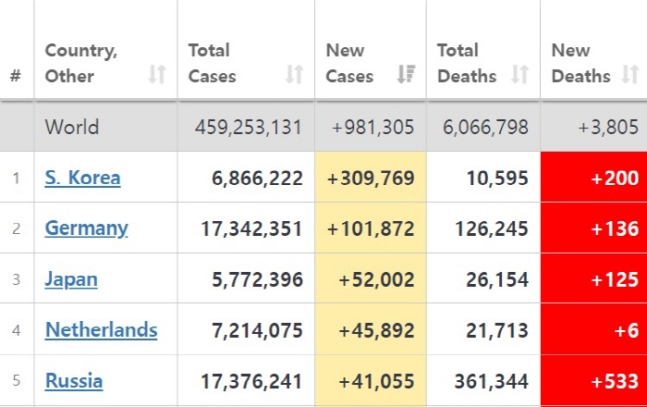Select World total cases 459,253,131
647x407 pixels.
point(248,127)
